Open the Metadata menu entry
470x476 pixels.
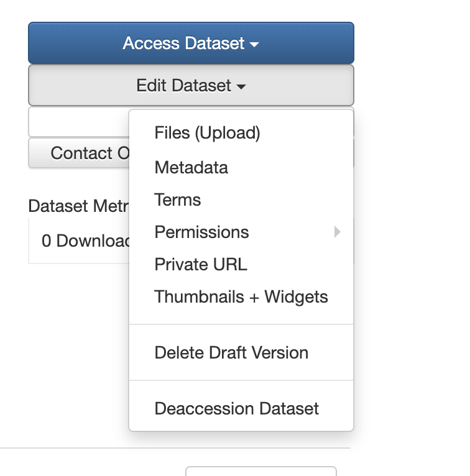click(191, 167)
